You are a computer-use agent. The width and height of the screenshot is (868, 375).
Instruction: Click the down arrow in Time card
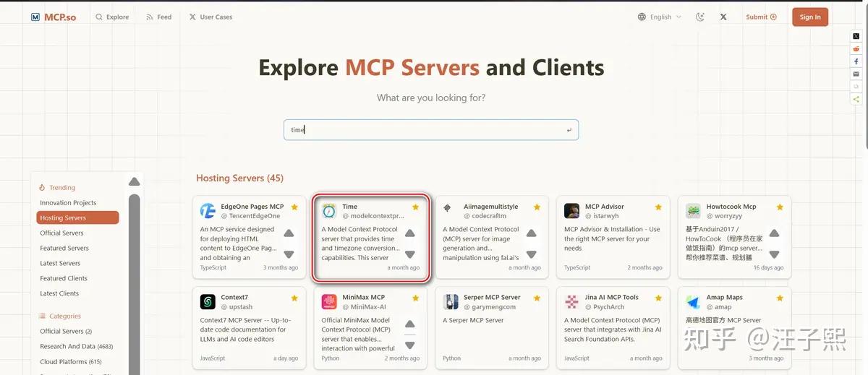(x=410, y=254)
